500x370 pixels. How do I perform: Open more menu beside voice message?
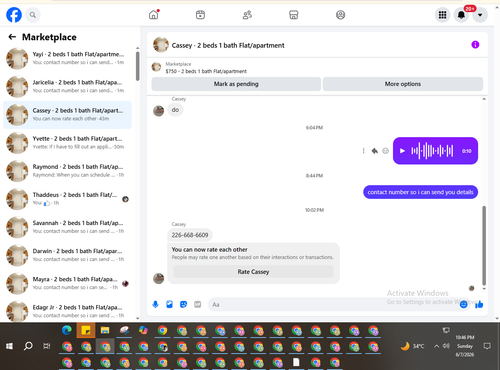coord(363,151)
